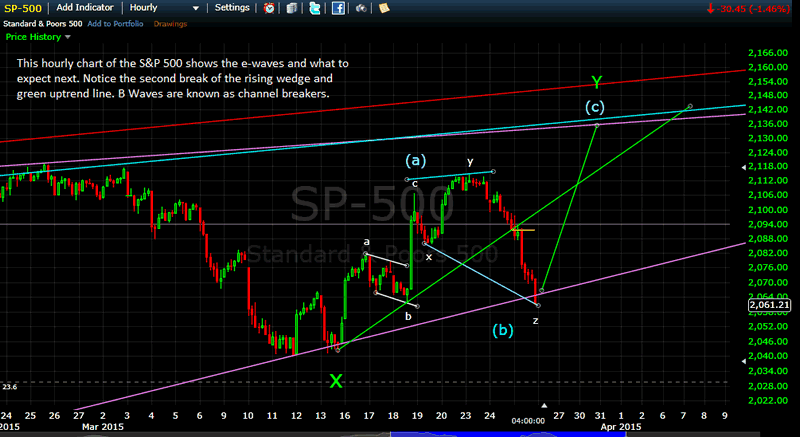
Task: Click the Mar 2015 axis label
Action: 103,427
